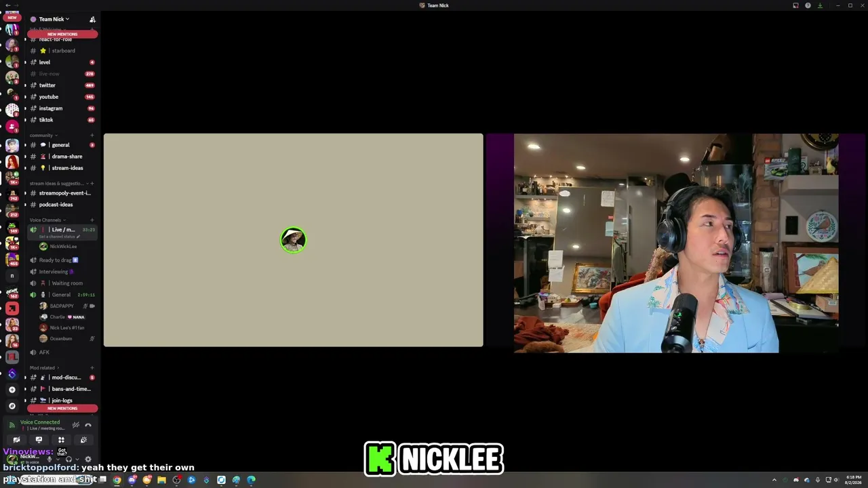The height and width of the screenshot is (488, 868).
Task: Select the Live / meeting voice channel
Action: tap(62, 230)
